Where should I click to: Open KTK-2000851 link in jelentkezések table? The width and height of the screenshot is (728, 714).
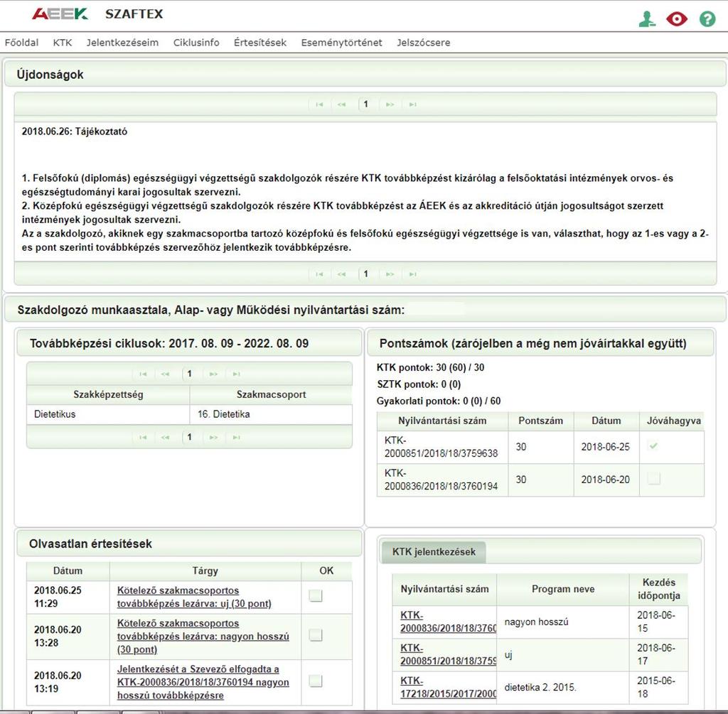[x=448, y=654]
